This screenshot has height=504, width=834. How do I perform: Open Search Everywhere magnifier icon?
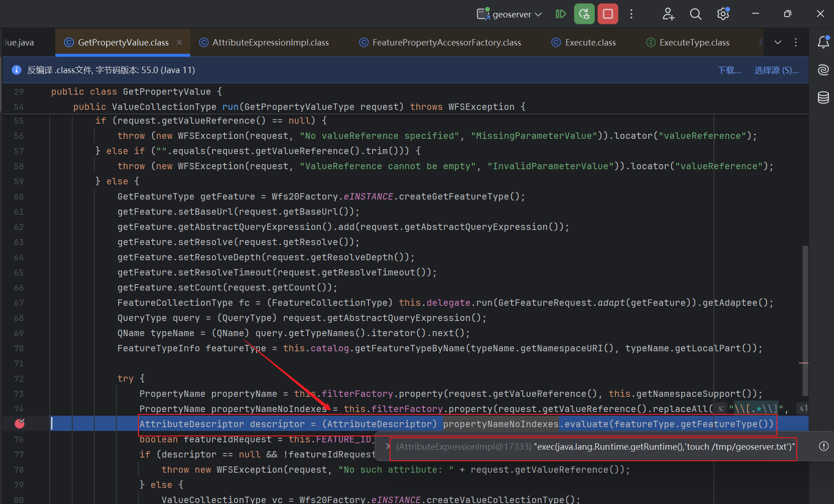pos(696,14)
